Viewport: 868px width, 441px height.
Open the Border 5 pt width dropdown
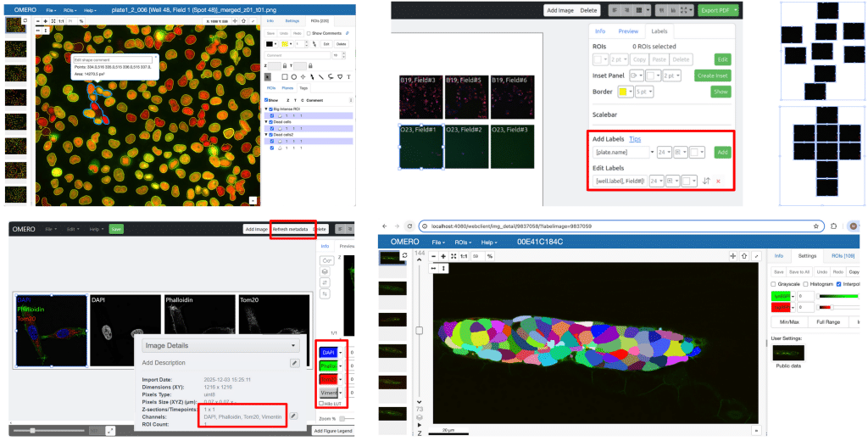(x=645, y=92)
